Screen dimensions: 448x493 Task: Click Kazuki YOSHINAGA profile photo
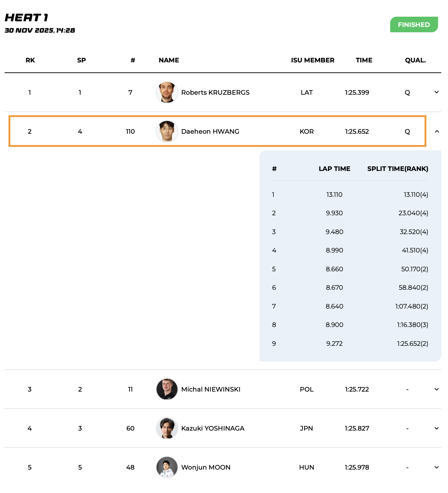167,428
